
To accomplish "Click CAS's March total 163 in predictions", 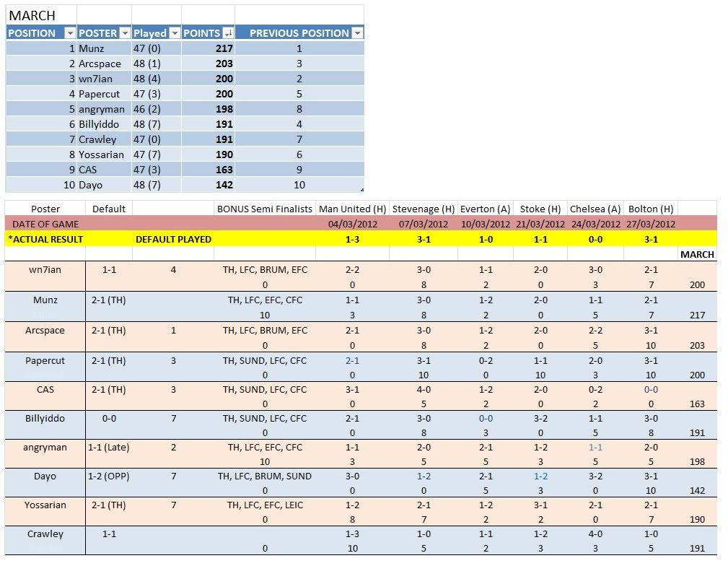I will pos(697,404).
